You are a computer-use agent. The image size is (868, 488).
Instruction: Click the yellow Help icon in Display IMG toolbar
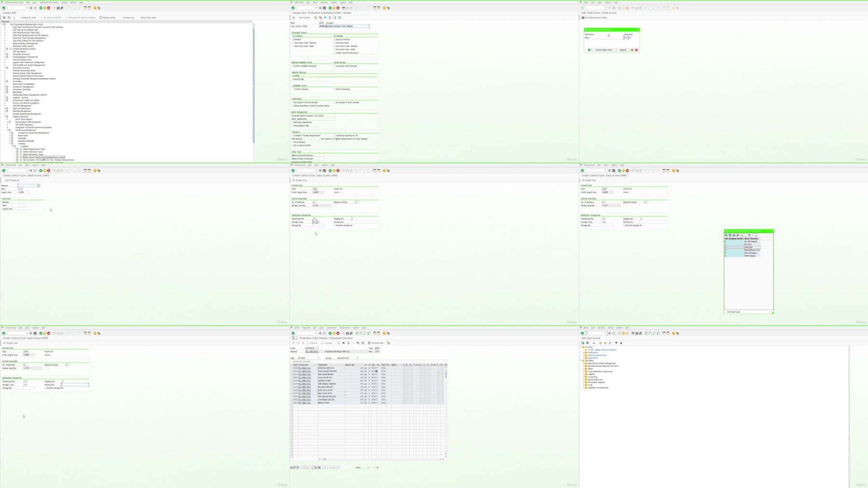click(x=95, y=8)
